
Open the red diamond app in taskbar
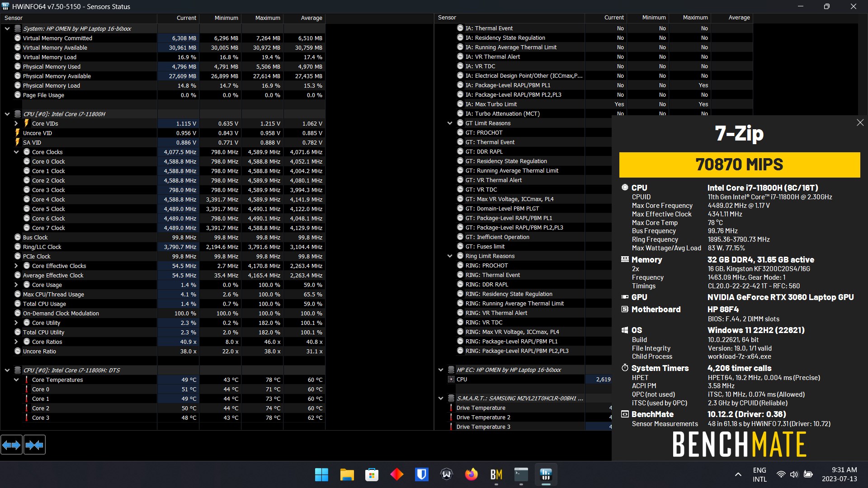point(396,474)
